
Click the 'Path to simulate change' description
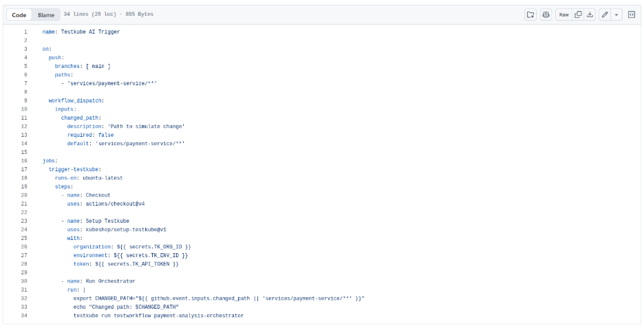pos(146,127)
